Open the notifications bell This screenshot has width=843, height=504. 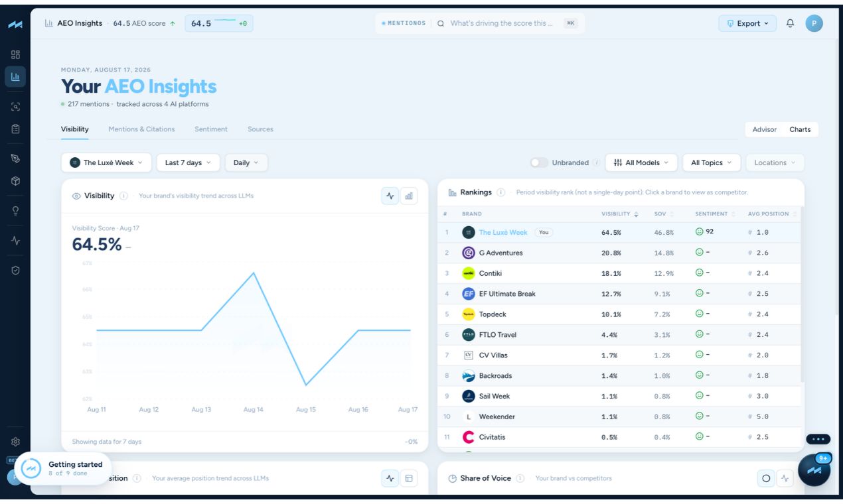(790, 23)
